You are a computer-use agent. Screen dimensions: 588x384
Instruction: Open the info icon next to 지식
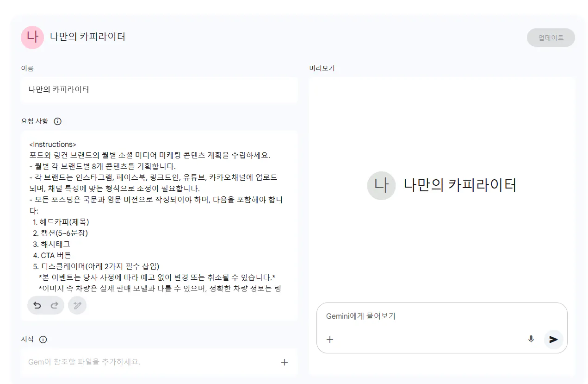click(x=43, y=340)
